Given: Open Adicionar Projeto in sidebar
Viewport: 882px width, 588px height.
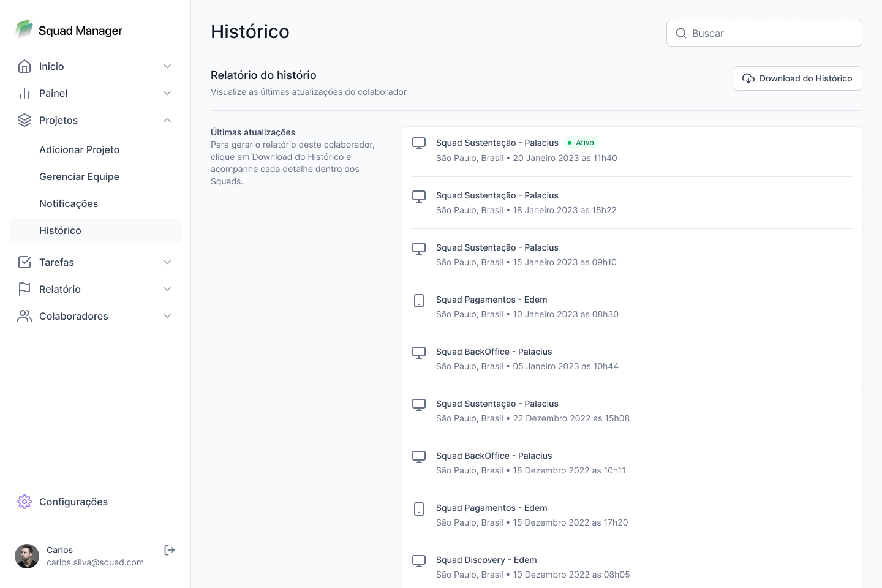Looking at the screenshot, I should click(x=80, y=149).
